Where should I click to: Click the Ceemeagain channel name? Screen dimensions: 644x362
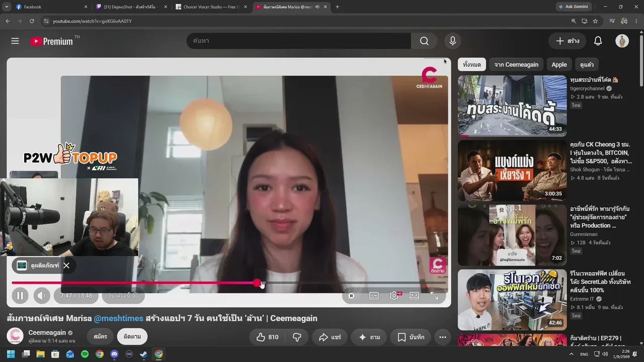pyautogui.click(x=47, y=332)
